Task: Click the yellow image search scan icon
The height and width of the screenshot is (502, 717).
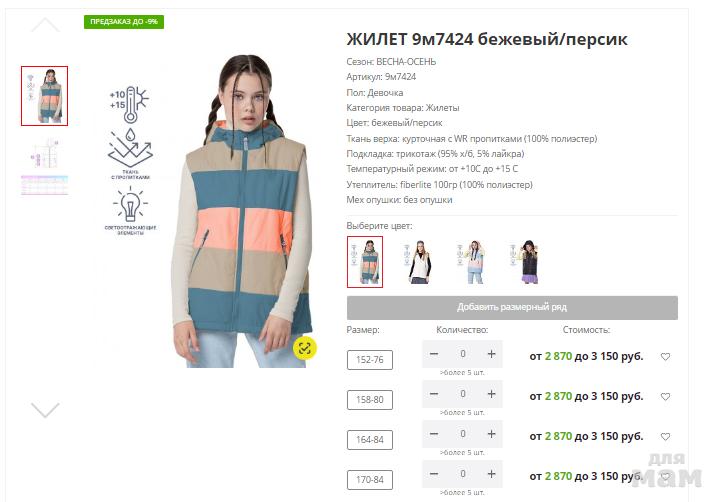Action: point(305,348)
